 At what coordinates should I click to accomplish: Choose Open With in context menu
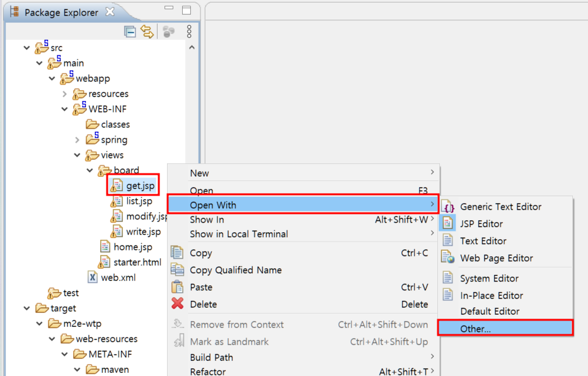click(x=303, y=205)
